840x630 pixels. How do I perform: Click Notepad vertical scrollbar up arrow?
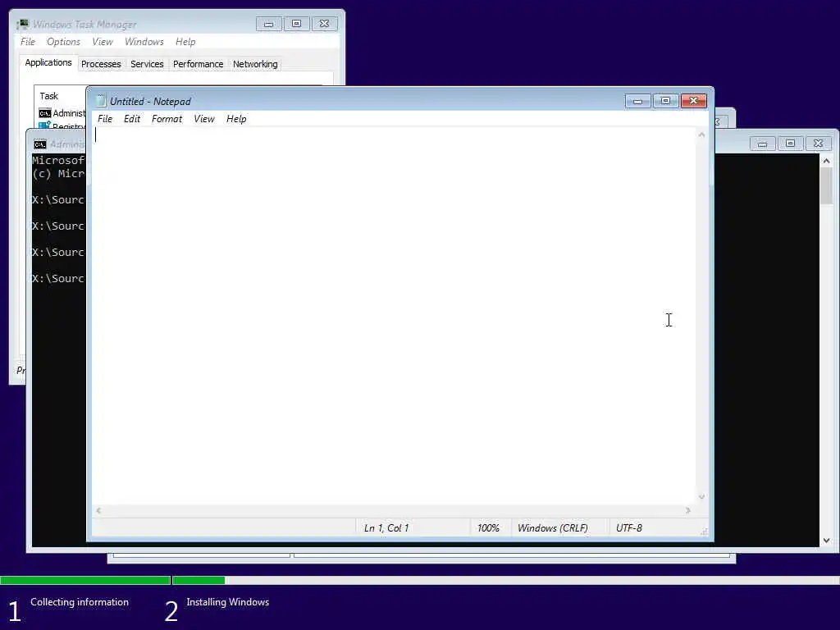pos(702,135)
